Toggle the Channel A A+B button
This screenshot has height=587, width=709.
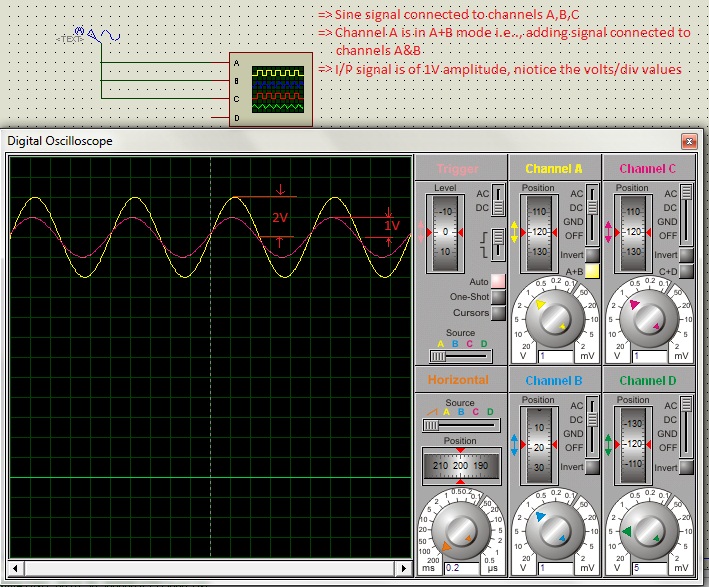pyautogui.click(x=592, y=271)
